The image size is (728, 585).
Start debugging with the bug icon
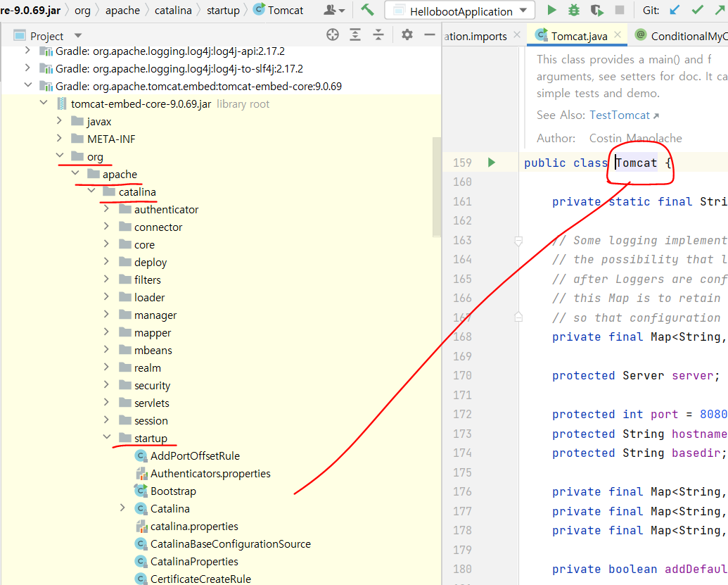click(x=574, y=10)
